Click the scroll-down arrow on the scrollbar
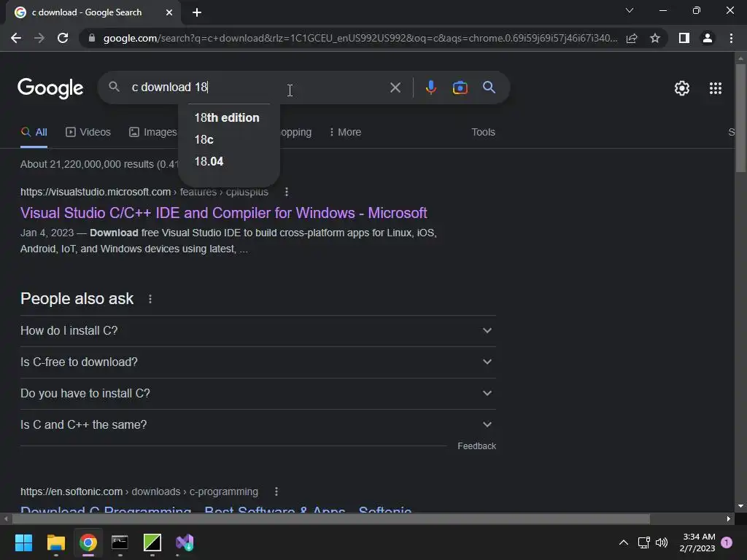Screen dimensions: 747x560 (740, 506)
